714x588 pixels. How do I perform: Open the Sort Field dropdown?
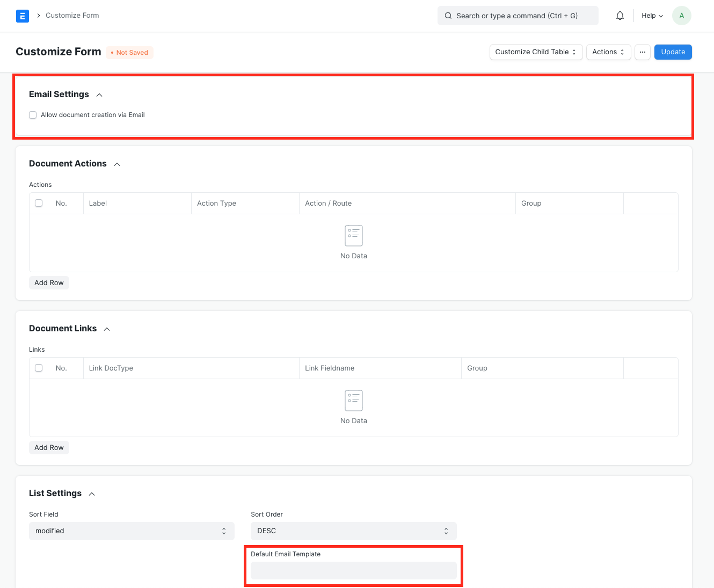(x=132, y=531)
